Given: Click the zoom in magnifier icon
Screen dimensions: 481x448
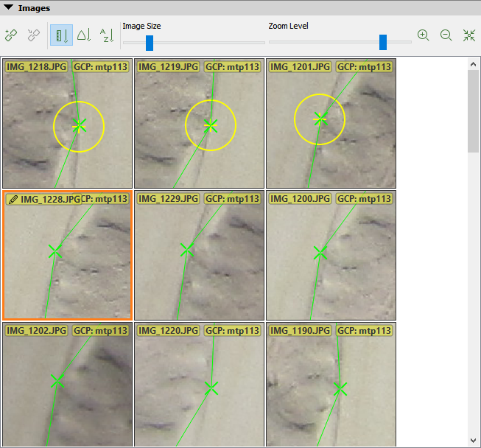Looking at the screenshot, I should (423, 35).
